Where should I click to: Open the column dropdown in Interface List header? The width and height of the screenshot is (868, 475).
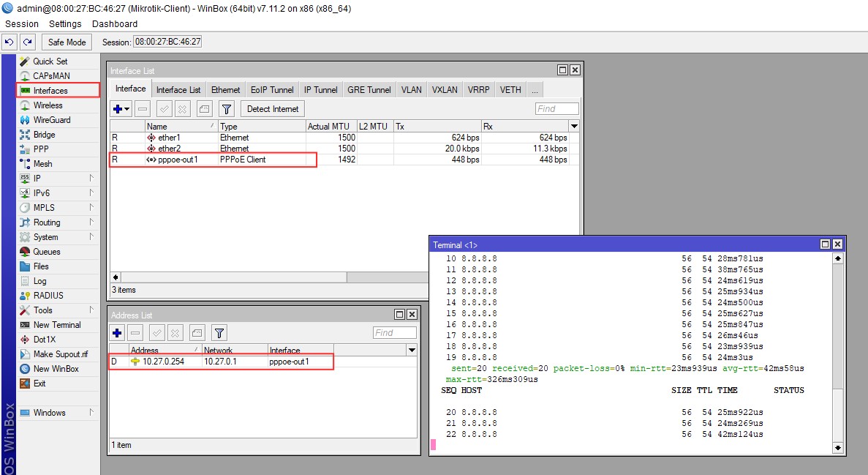pos(574,127)
